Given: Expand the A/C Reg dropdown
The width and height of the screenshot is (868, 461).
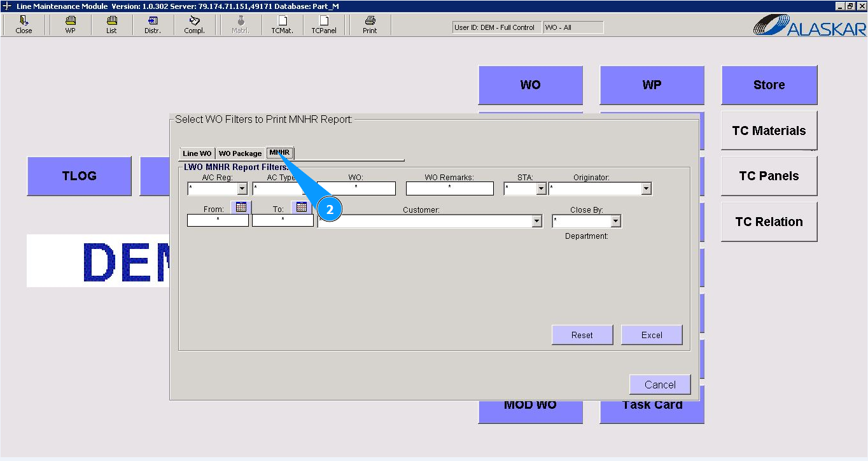Looking at the screenshot, I should pyautogui.click(x=242, y=189).
